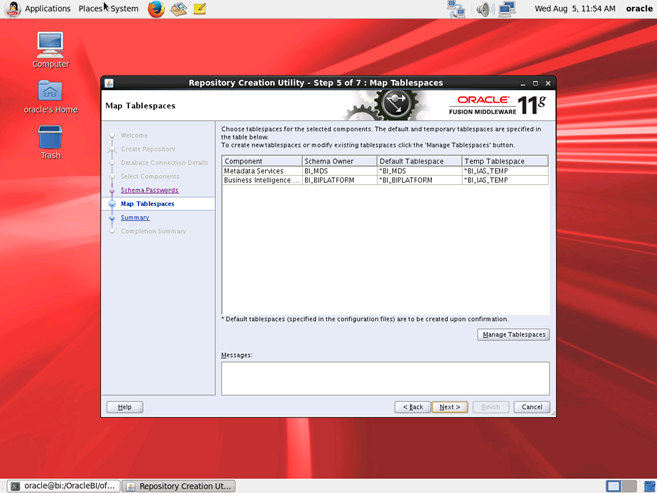Open the Applications menu
This screenshot has width=657, height=493.
pyautogui.click(x=47, y=8)
